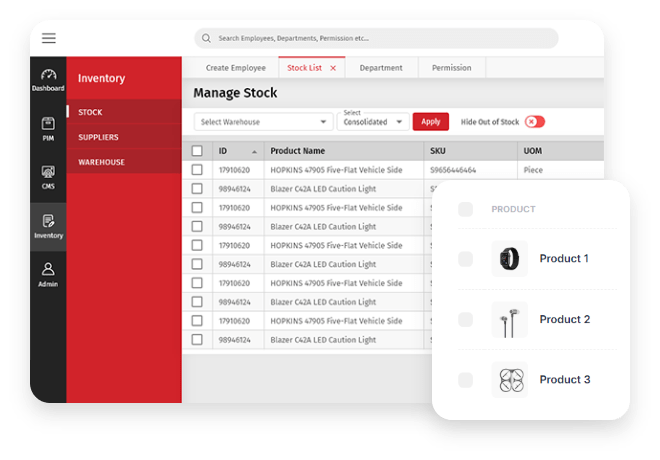The image size is (660, 460).
Task: Check the last Blazer C42A row checkbox
Action: [x=197, y=340]
